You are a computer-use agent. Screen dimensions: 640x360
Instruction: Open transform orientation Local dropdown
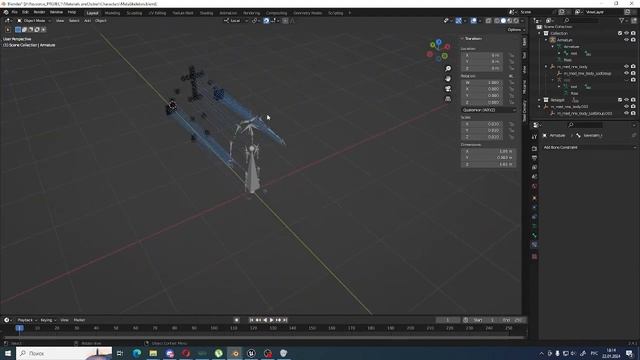(236, 21)
